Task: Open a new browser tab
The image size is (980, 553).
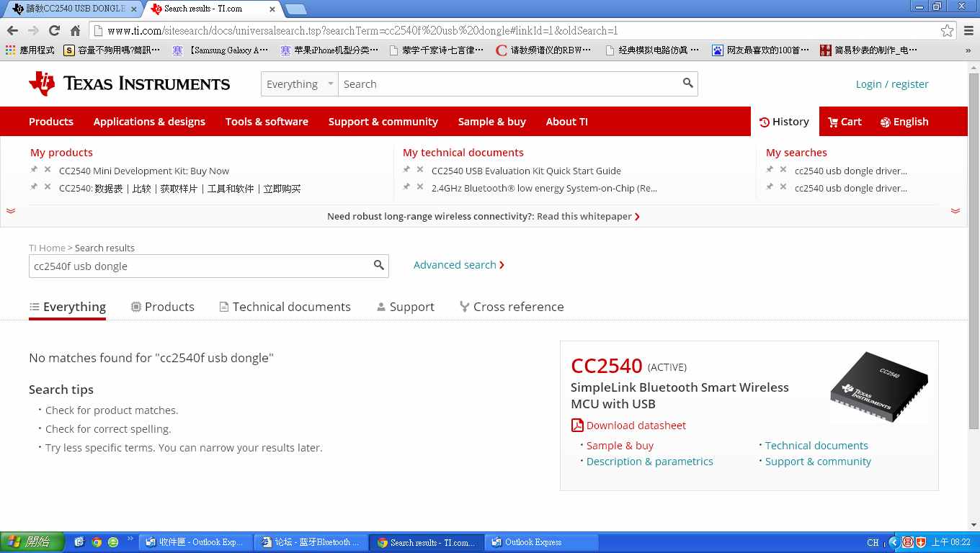Action: click(295, 9)
